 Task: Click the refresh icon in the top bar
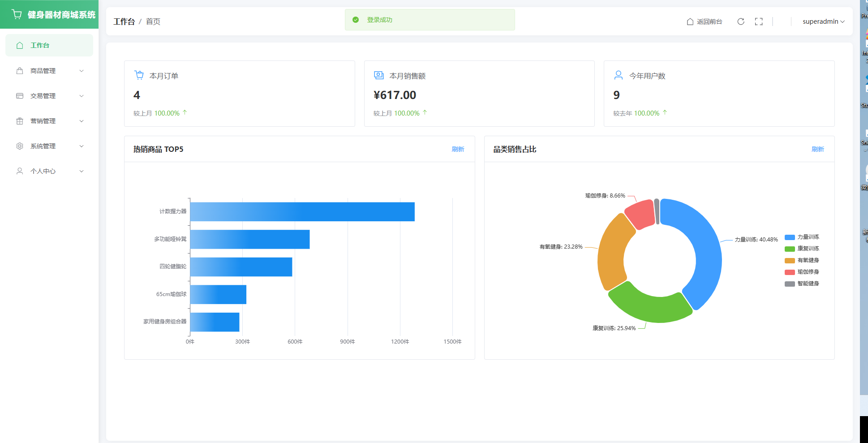741,22
